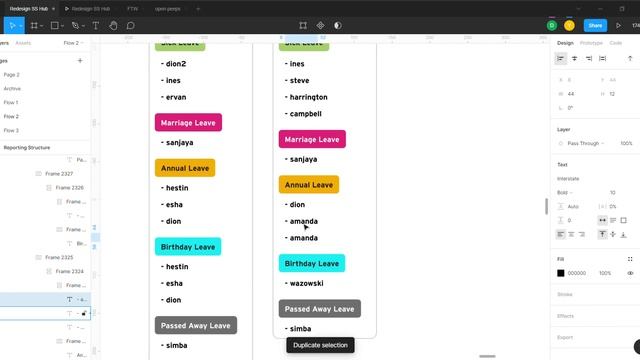Click the fill hex value 000000

tap(577, 273)
